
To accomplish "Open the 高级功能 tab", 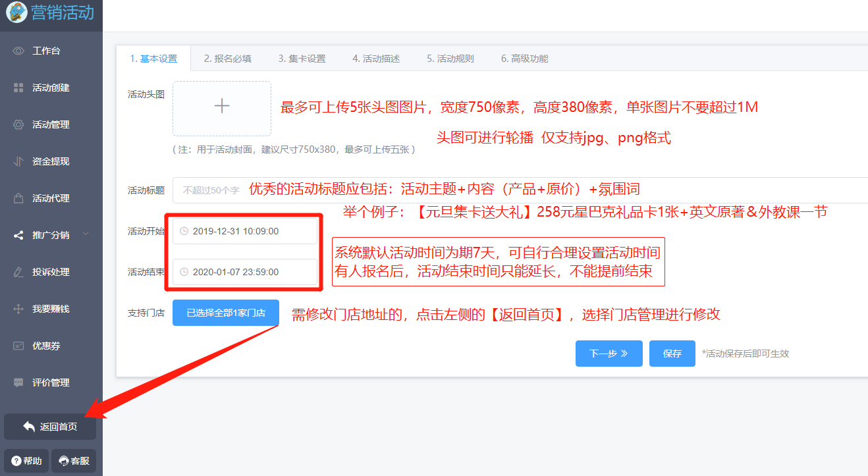I will (x=524, y=59).
